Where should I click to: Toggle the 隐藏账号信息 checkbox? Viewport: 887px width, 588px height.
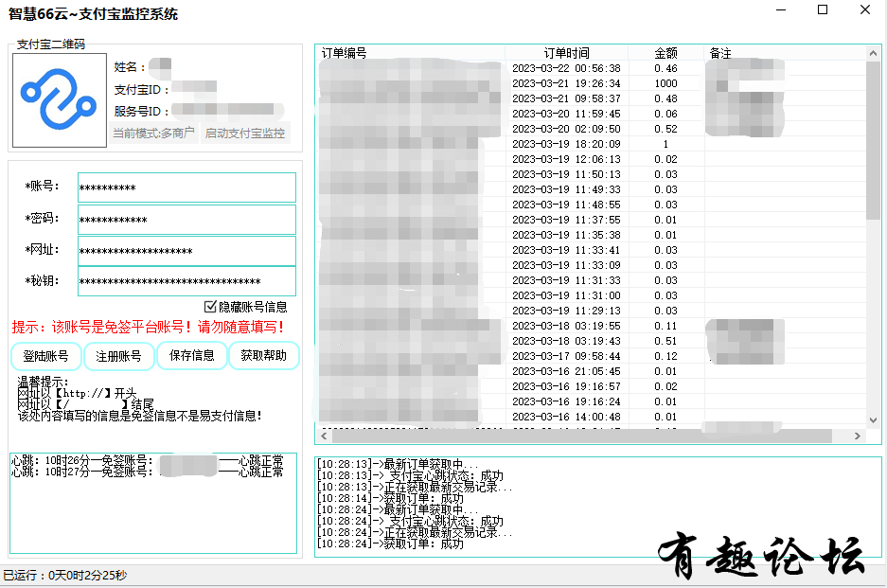(x=210, y=307)
